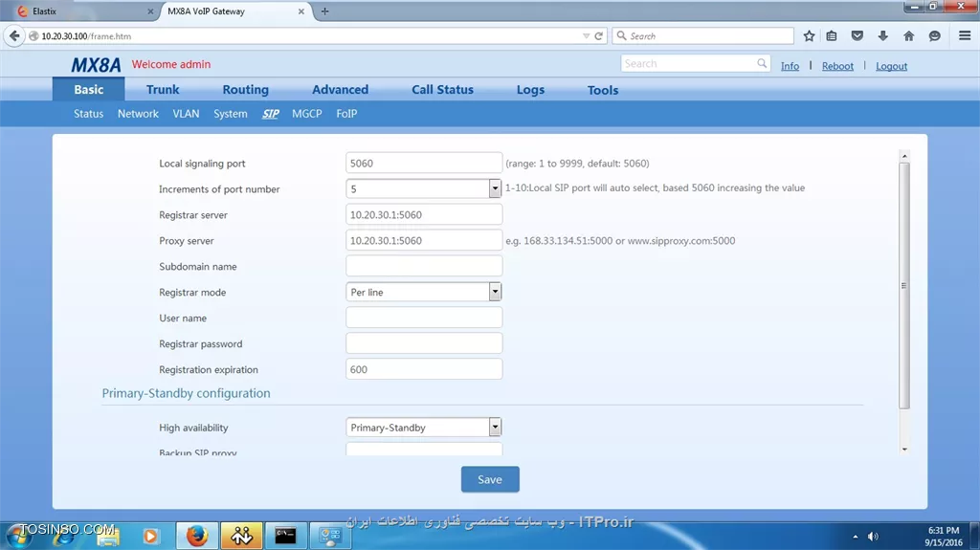Click the Logout link
980x550 pixels.
(891, 66)
